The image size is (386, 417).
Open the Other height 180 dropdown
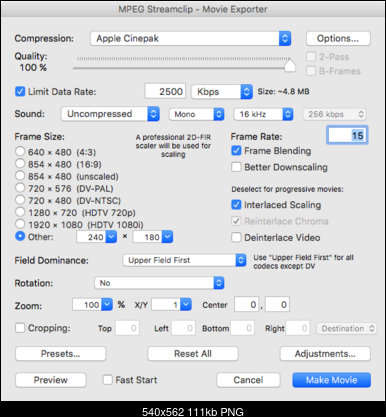point(167,237)
